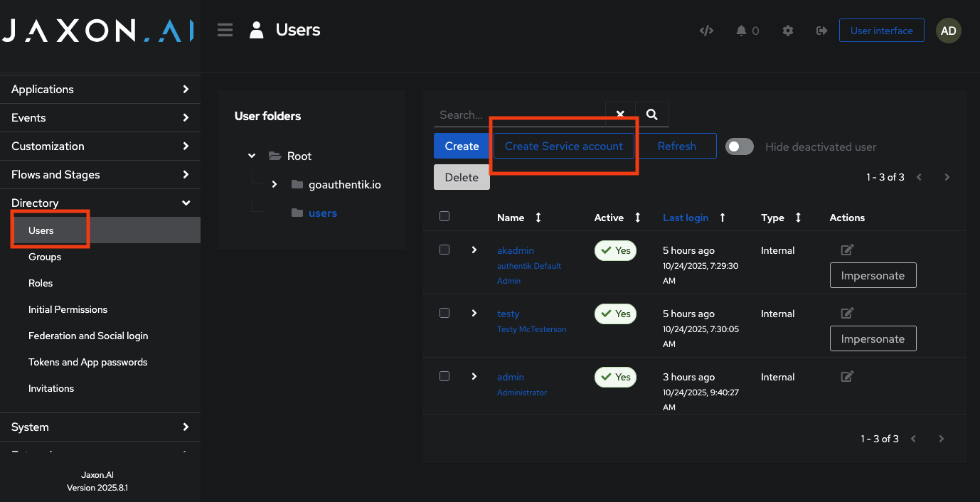Check notifications via the bell icon
This screenshot has width=980, height=502.
click(x=742, y=31)
